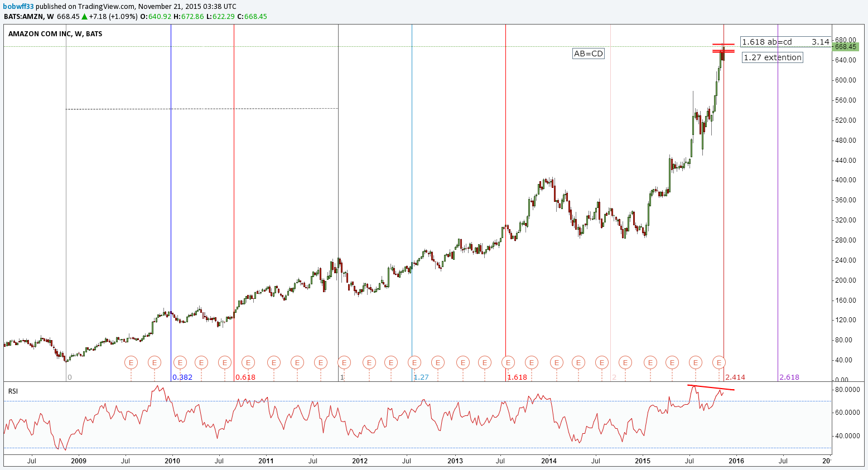The width and height of the screenshot is (868, 470).
Task: Click the 3.14 value in annotation
Action: tap(821, 42)
